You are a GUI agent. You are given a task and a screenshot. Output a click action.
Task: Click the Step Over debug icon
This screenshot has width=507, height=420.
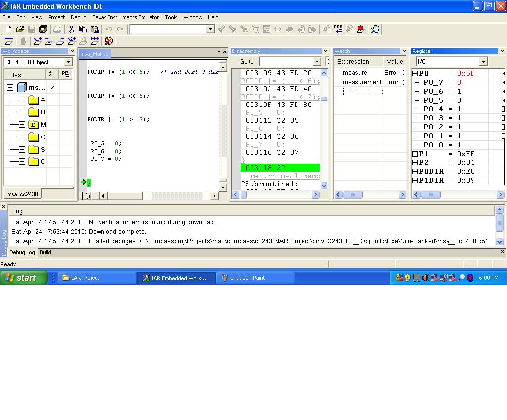pyautogui.click(x=38, y=41)
